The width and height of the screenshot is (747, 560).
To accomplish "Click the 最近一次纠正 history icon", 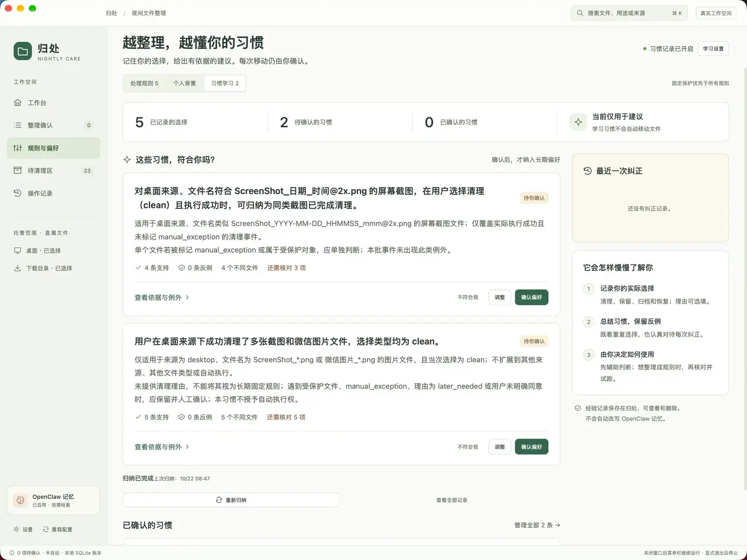I will 588,171.
